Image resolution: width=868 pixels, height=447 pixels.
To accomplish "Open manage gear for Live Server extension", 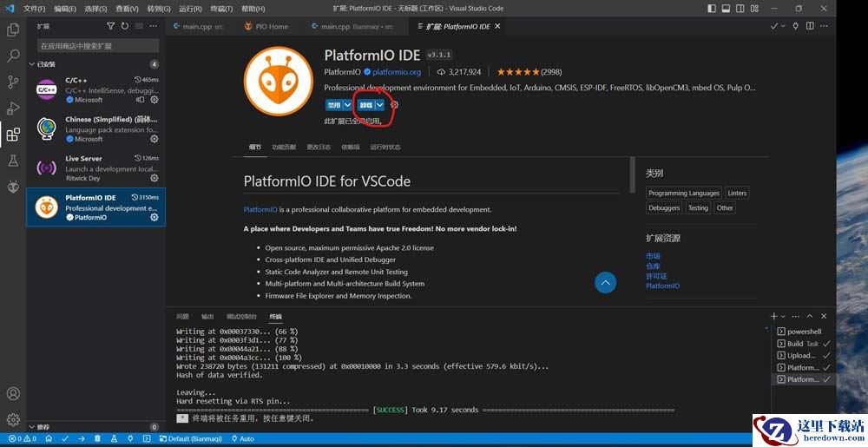I will click(x=155, y=178).
